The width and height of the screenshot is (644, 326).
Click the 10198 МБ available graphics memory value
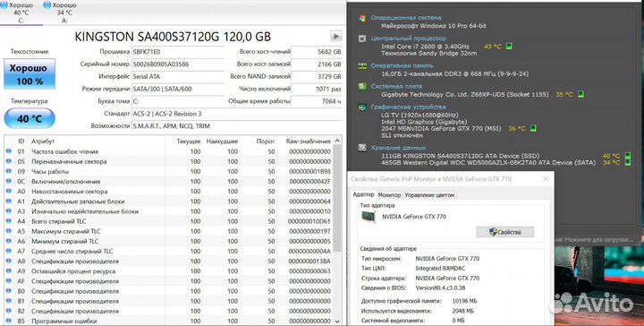pyautogui.click(x=464, y=301)
